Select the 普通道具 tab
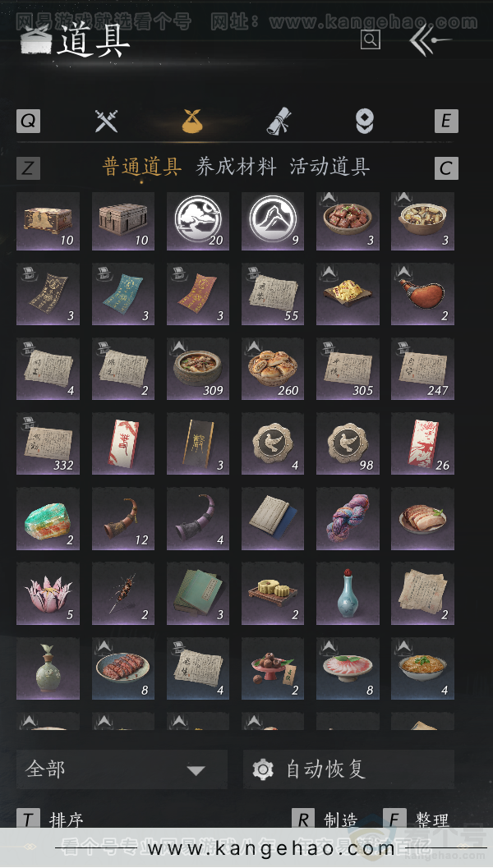493x868 pixels. point(142,167)
